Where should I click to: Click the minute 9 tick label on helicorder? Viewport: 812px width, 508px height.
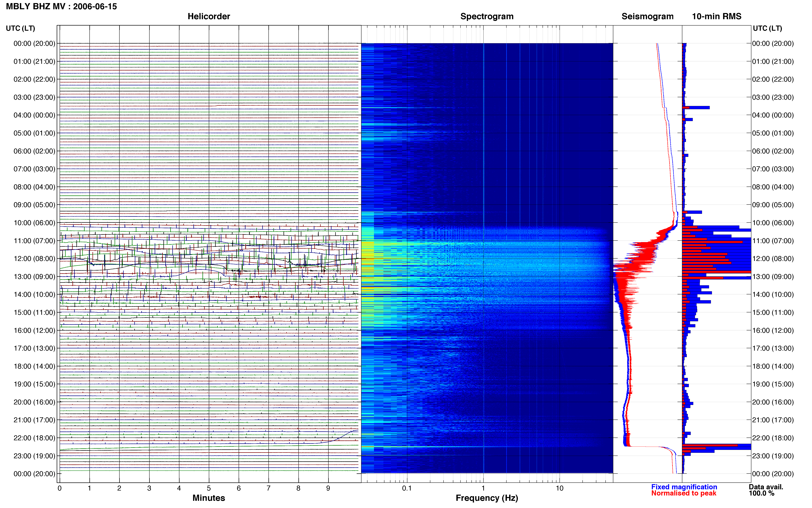click(x=328, y=488)
